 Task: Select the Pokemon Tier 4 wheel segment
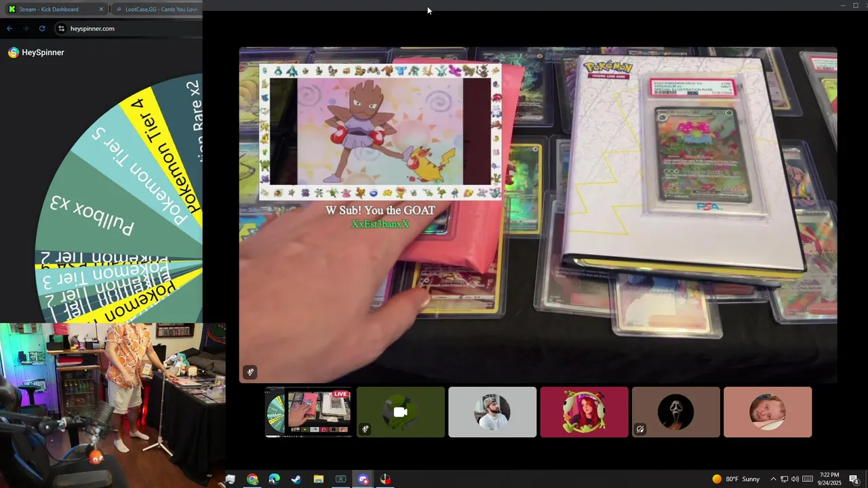tap(161, 149)
